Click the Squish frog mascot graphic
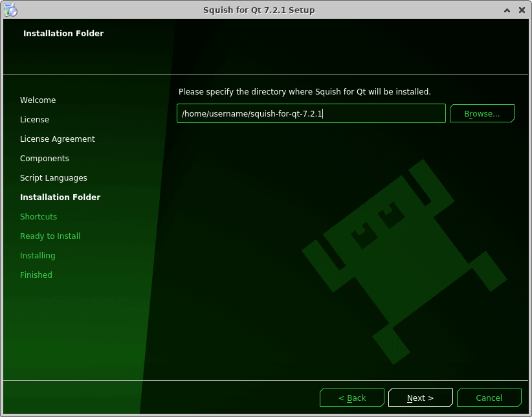Viewport: 532px width, 417px height. tap(401, 259)
